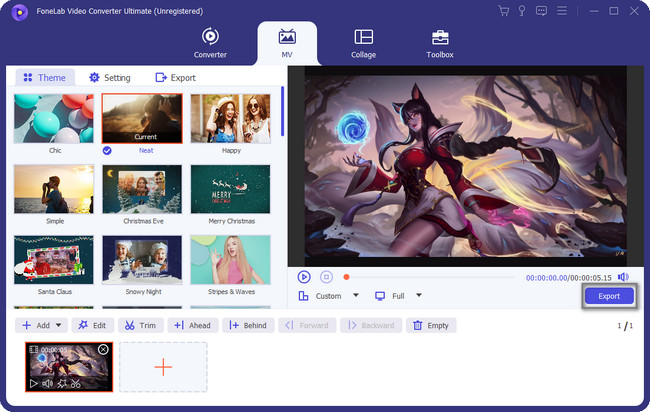The image size is (650, 412).
Task: Select the Stripes & Waves theme
Action: tap(230, 260)
